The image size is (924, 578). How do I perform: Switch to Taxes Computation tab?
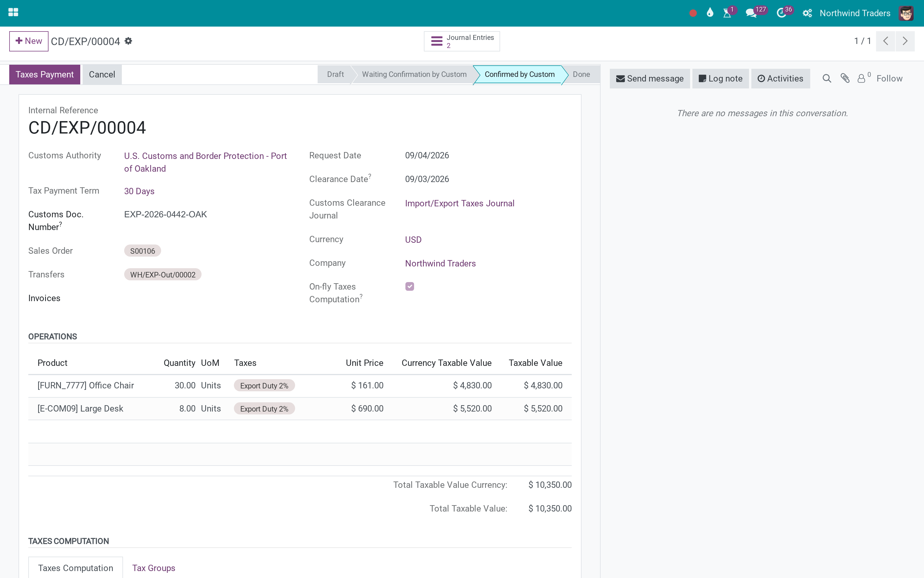[76, 568]
